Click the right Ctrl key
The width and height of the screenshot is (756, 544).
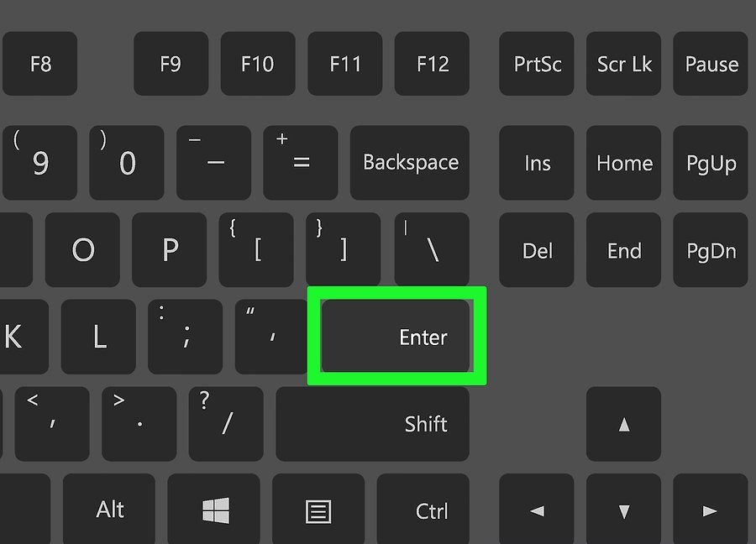tap(423, 509)
